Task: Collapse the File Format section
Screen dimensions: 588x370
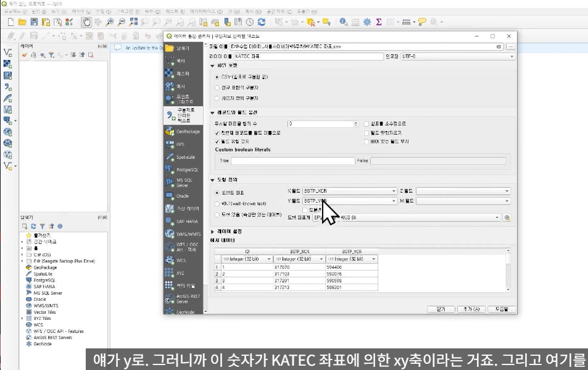Action: click(x=212, y=65)
